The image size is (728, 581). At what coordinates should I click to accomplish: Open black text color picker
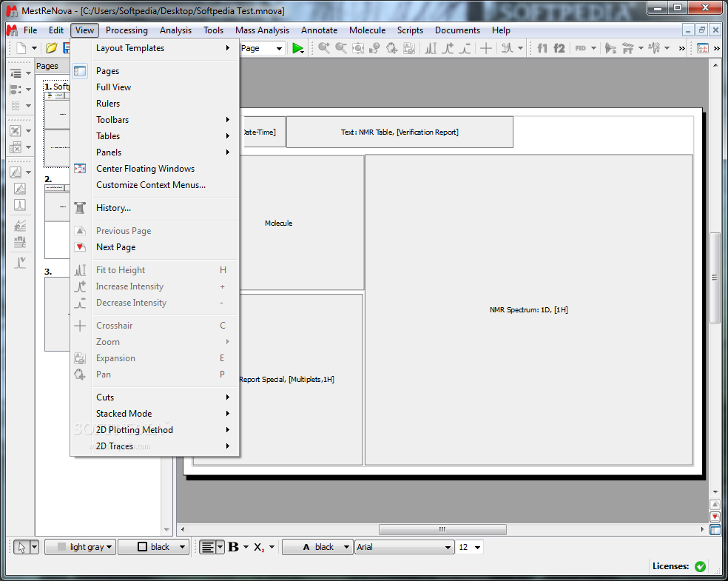point(317,547)
